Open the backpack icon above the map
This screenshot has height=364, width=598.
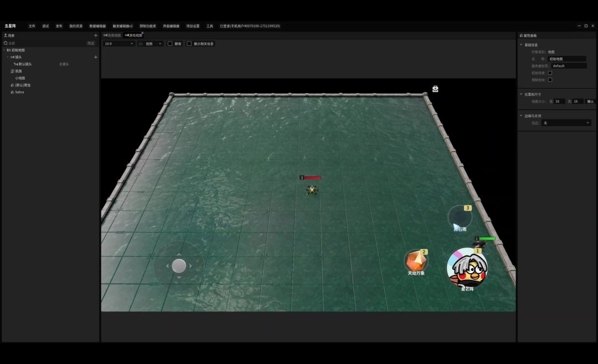435,89
